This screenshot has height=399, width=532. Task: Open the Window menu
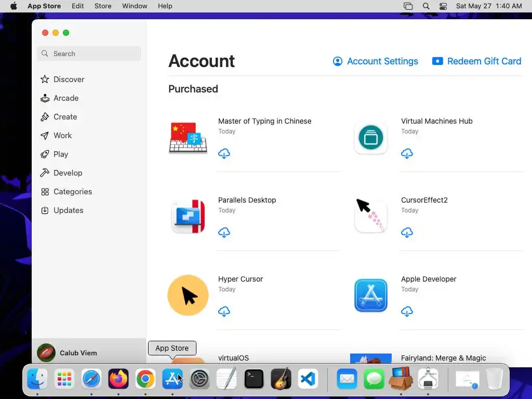click(135, 6)
